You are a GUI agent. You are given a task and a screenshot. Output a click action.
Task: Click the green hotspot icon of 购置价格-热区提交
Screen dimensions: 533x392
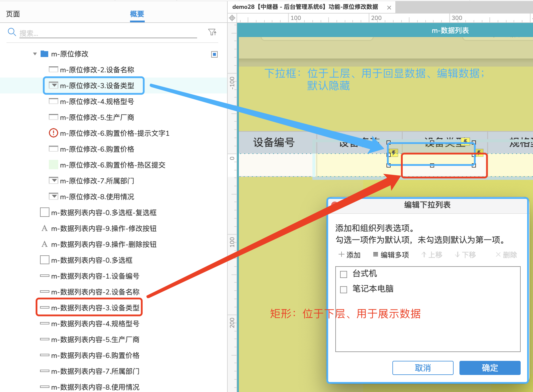coord(53,165)
